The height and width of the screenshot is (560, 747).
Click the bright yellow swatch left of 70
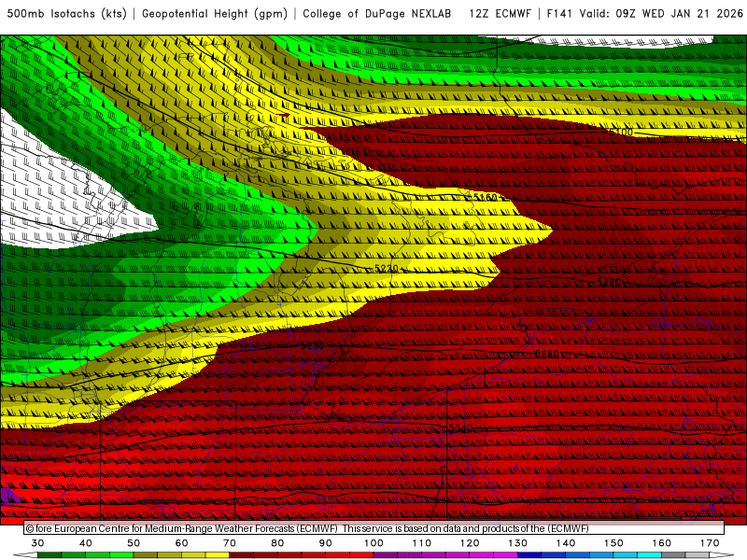click(218, 555)
